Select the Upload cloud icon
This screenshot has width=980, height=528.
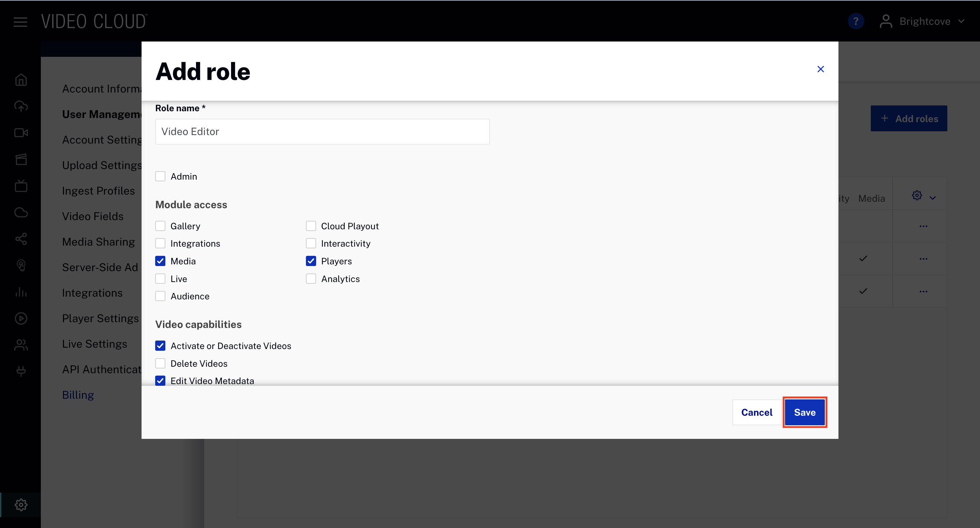pos(21,106)
